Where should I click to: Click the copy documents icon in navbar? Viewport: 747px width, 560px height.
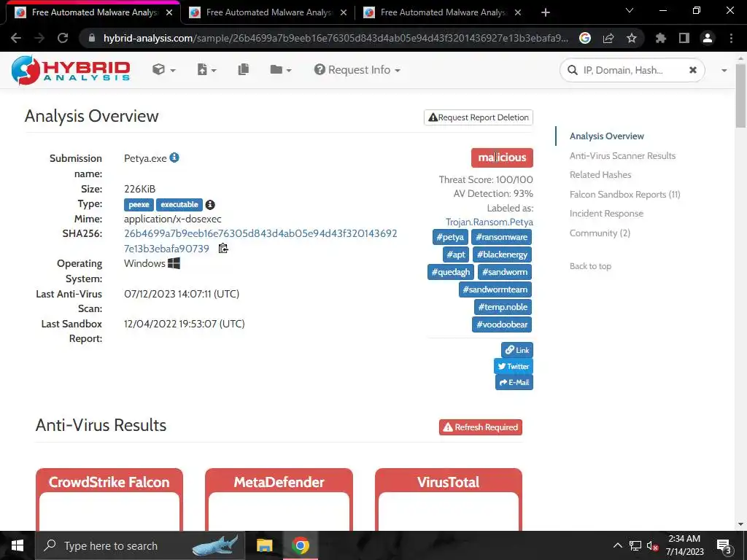click(244, 69)
